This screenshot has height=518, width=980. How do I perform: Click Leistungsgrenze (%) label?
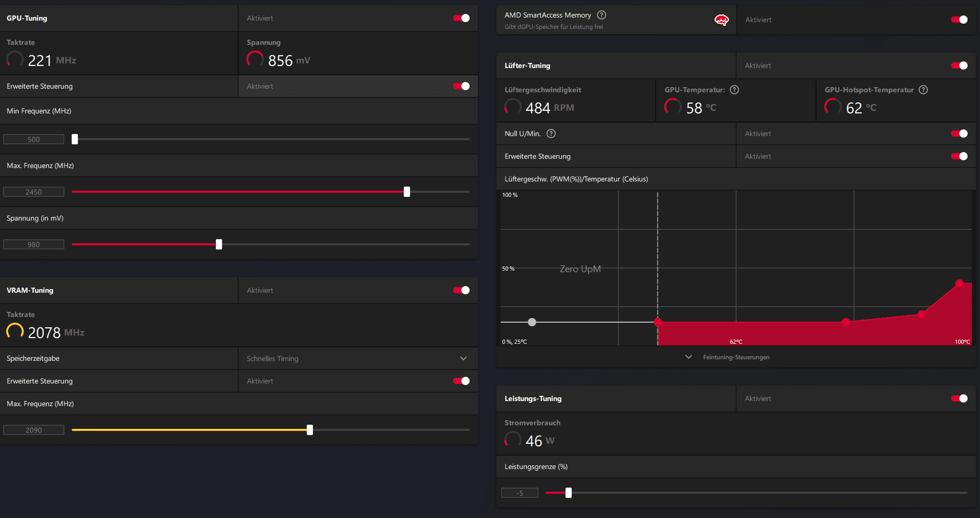click(x=536, y=466)
